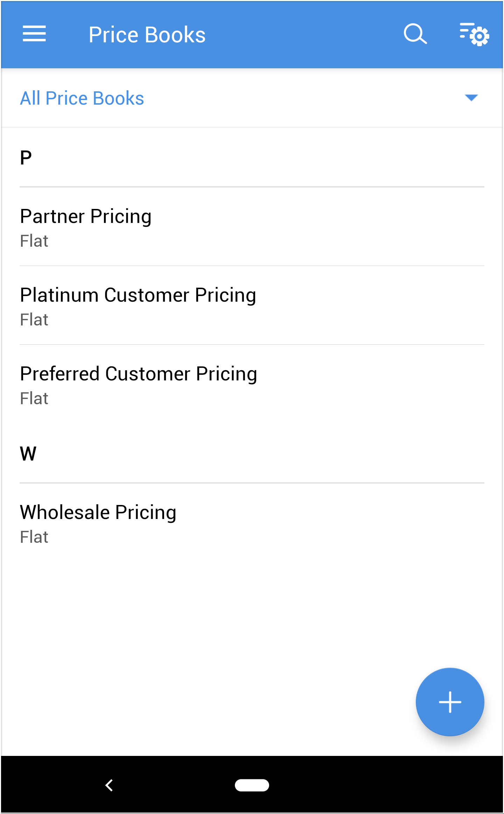Image resolution: width=504 pixels, height=814 pixels.
Task: Select Preferred Customer Pricing item
Action: click(x=139, y=374)
